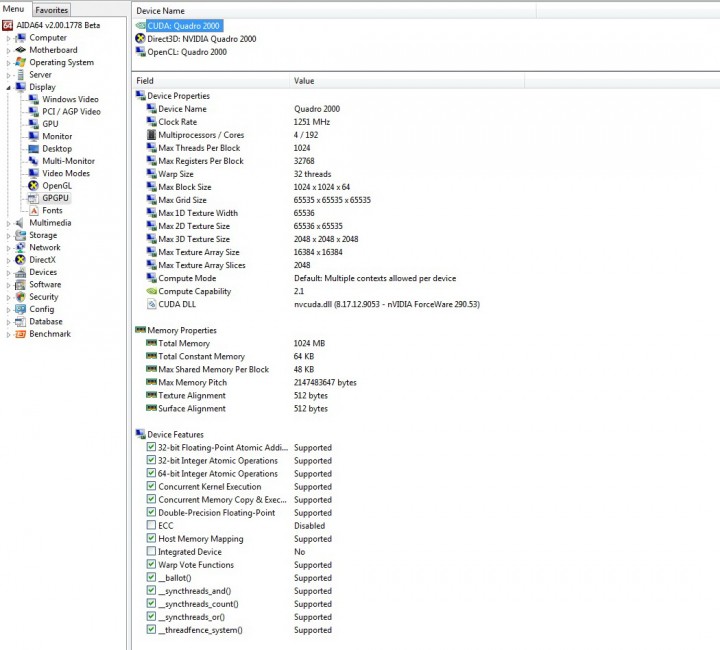Toggle the Double-Precision Floating-Point checkbox

(x=151, y=512)
